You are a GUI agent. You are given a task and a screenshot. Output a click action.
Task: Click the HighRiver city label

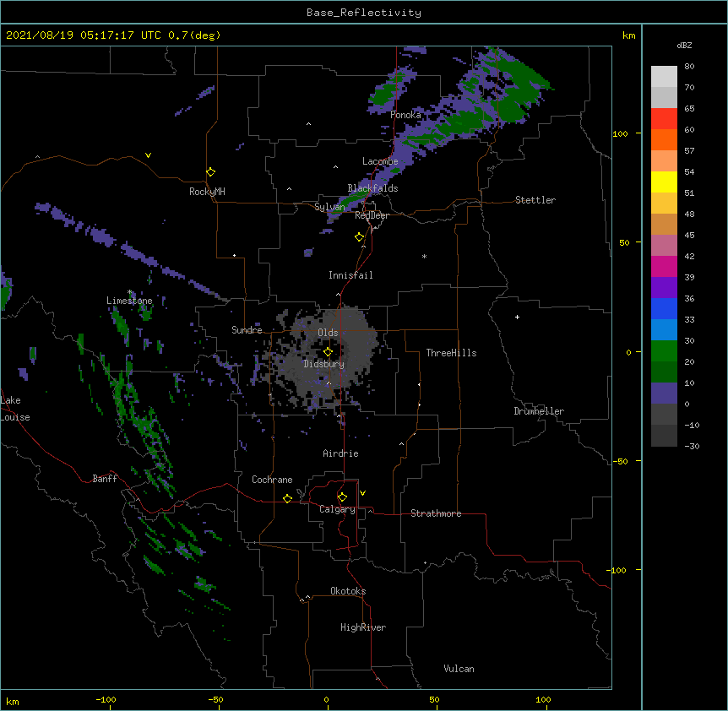363,627
